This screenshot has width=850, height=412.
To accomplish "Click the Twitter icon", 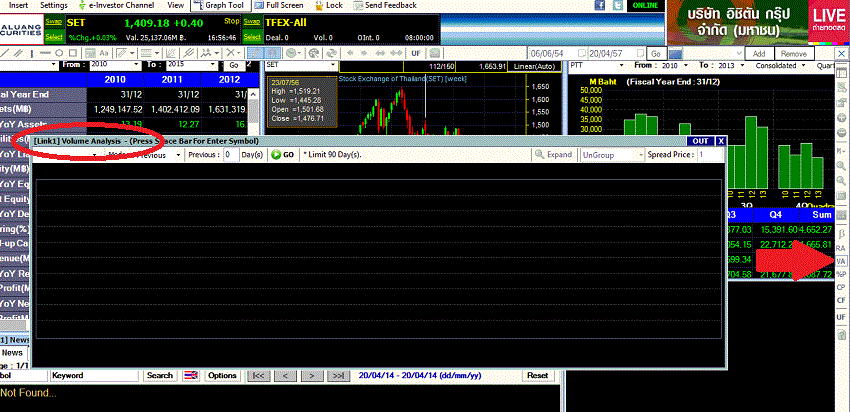I will point(617,5).
